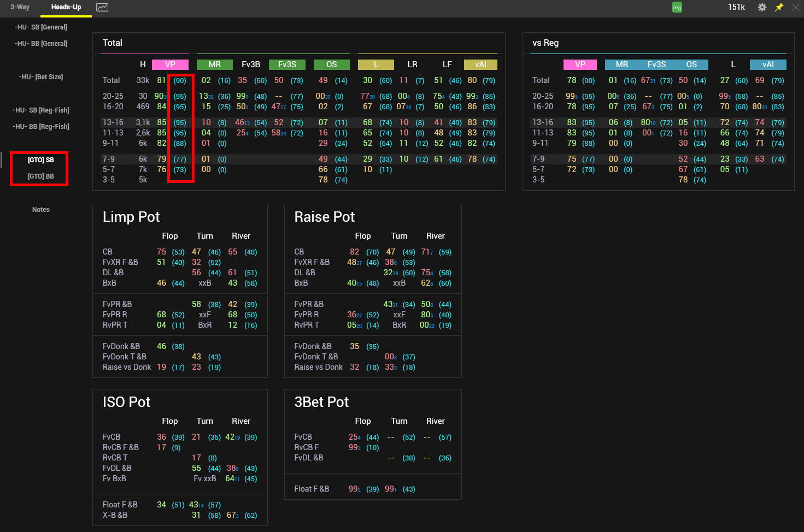Open the [GTO] BB page

41,176
